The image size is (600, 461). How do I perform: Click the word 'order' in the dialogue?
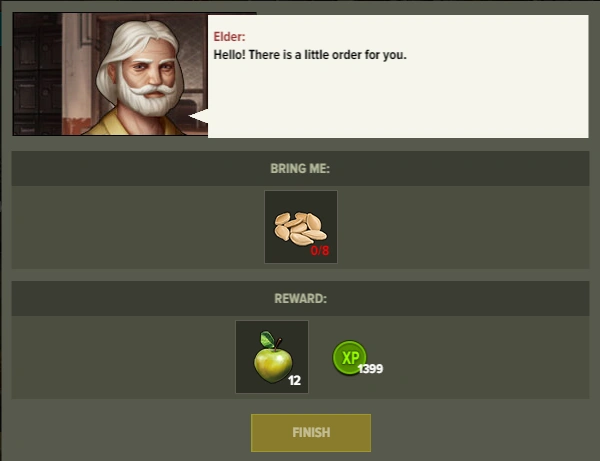(x=347, y=55)
